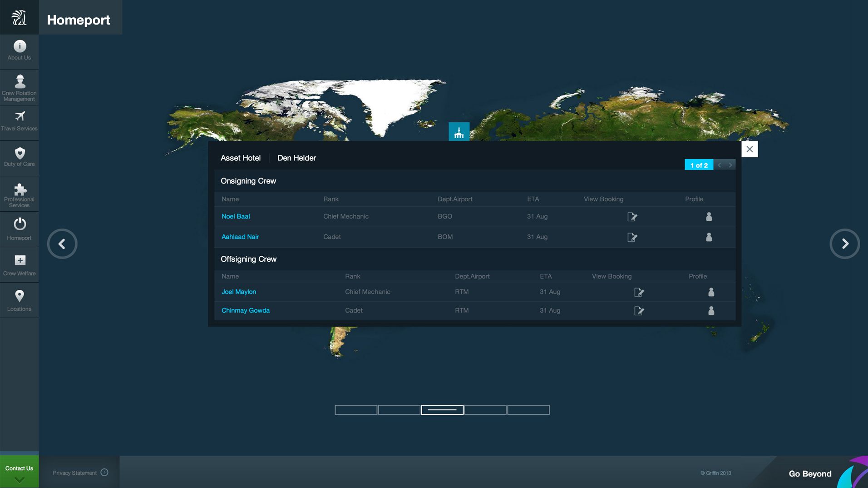Click the 1 of 2 page indicator

(699, 165)
